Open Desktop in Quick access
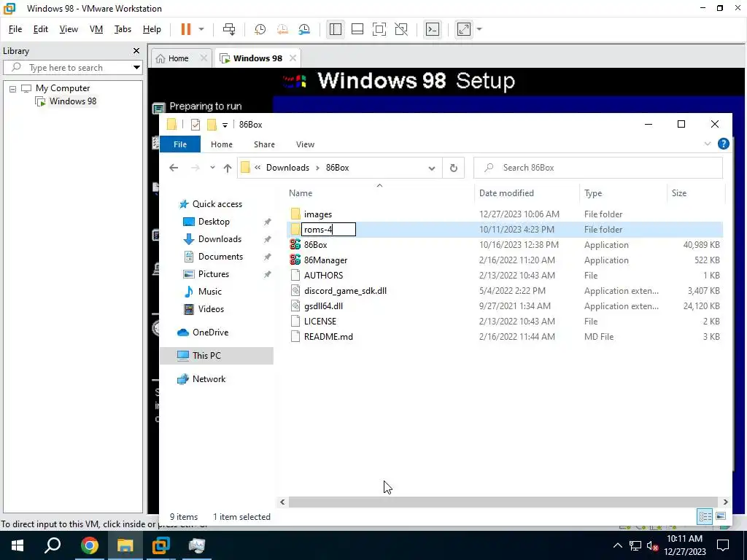The image size is (747, 560). click(214, 222)
